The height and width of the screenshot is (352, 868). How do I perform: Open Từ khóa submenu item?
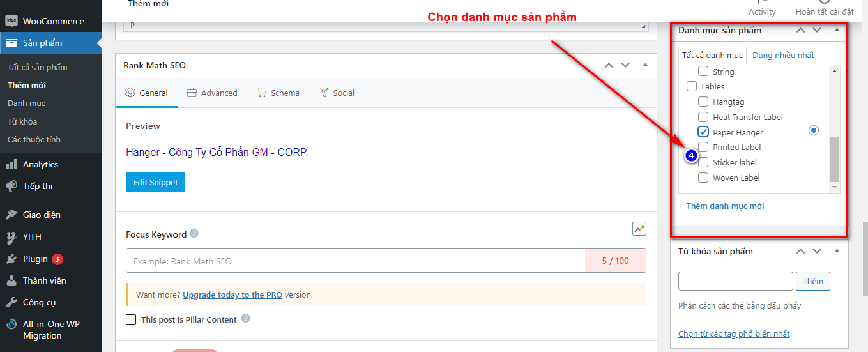(22, 121)
